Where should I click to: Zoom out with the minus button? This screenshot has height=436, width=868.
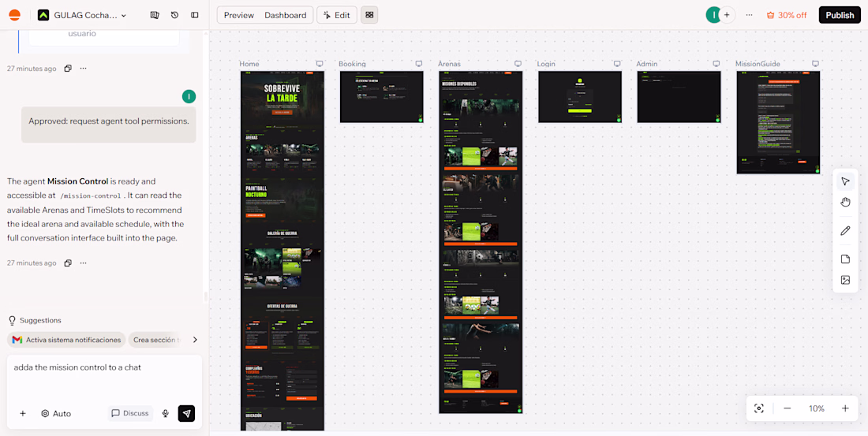[x=787, y=408]
